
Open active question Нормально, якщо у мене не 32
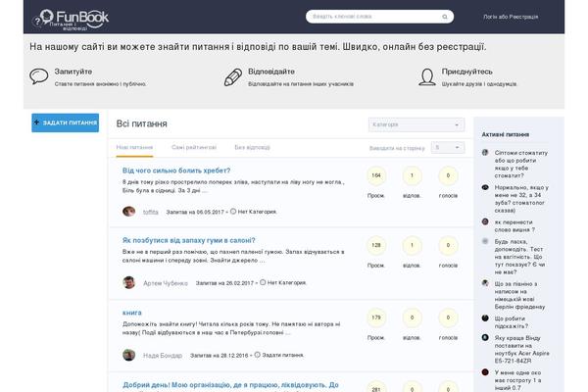521,199
